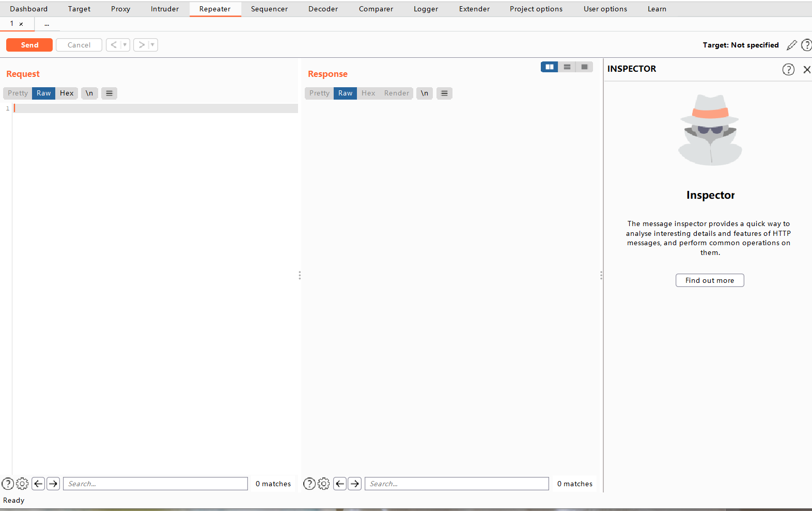
Task: Switch request view to Raw
Action: [x=43, y=93]
